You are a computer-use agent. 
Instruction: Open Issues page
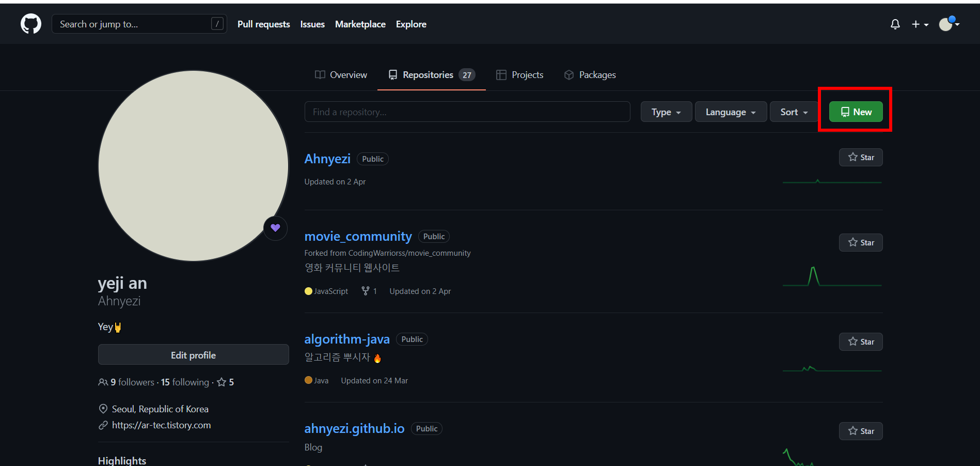[x=312, y=24]
